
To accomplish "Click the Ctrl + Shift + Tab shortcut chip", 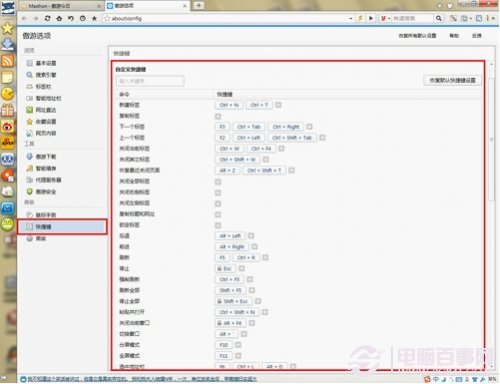I will [x=292, y=138].
